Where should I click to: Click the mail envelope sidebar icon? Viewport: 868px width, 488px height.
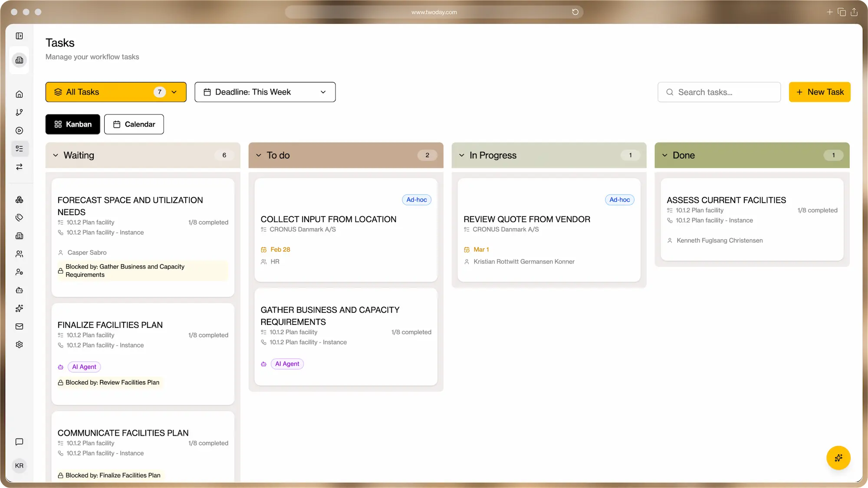[19, 327]
